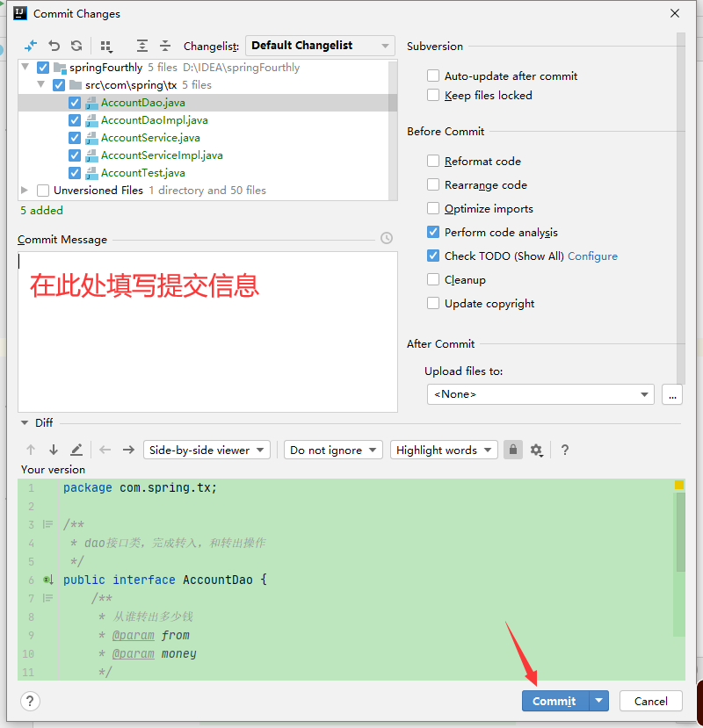Click the Jump to Source pencil icon
The image size is (703, 728).
[x=76, y=450]
